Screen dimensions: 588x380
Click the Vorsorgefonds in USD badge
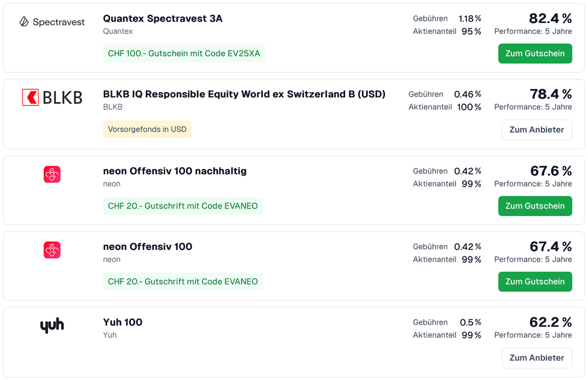[147, 130]
